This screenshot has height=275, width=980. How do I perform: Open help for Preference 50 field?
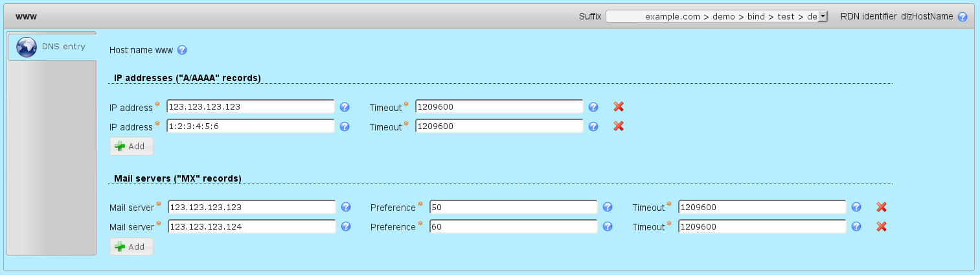click(x=608, y=207)
